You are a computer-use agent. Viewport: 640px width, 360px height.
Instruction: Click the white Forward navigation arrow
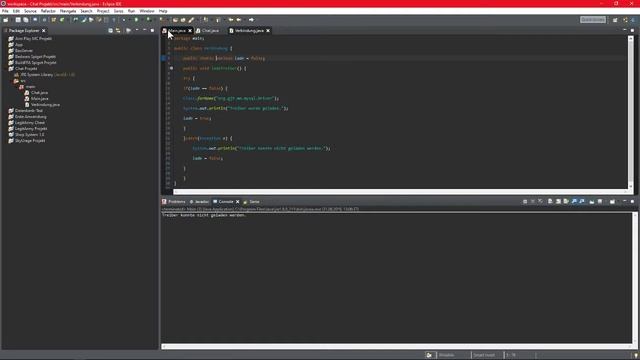[251, 20]
